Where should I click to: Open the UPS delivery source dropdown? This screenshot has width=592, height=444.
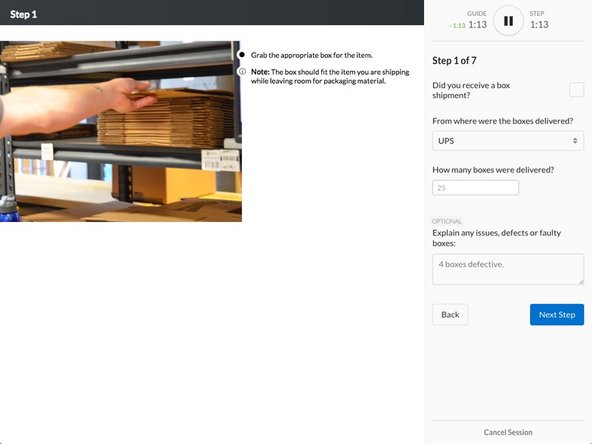click(508, 141)
